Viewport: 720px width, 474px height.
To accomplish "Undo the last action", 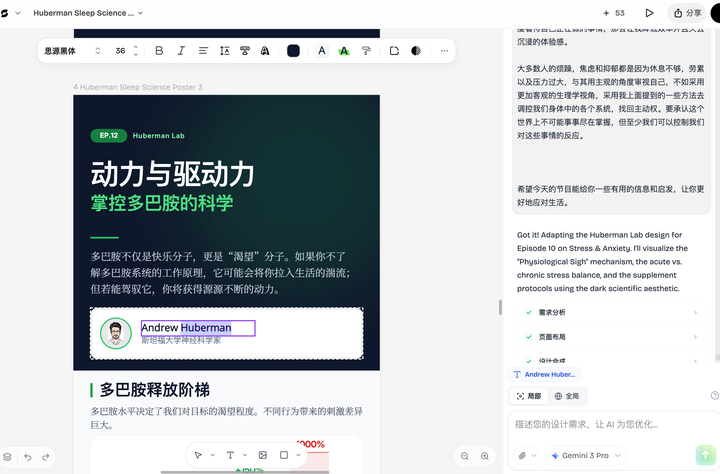I will point(28,457).
